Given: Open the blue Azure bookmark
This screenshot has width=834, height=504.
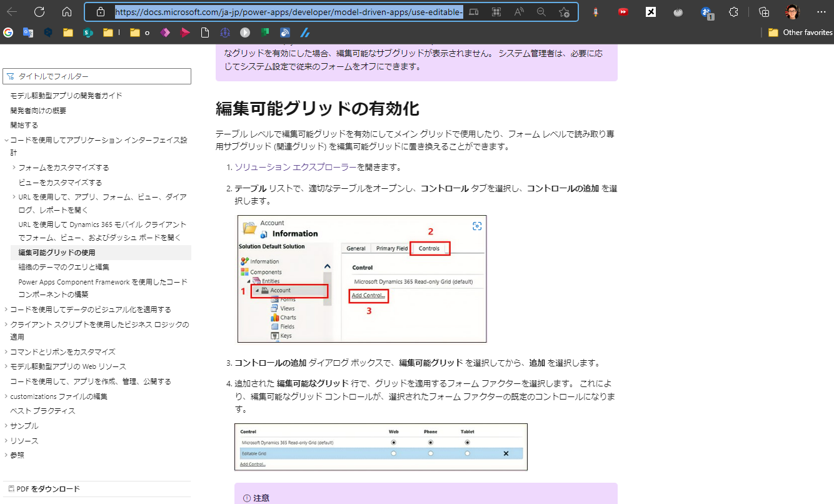Looking at the screenshot, I should click(305, 33).
